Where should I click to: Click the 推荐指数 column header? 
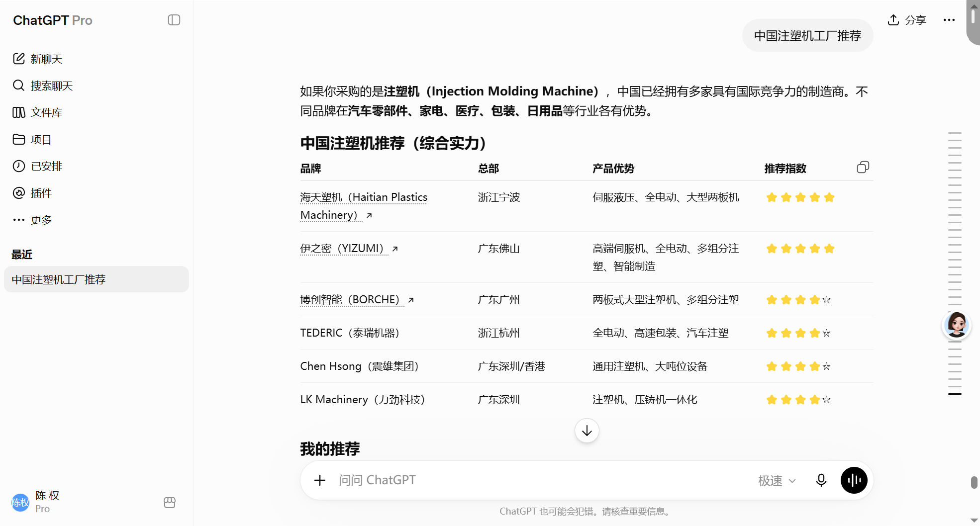[785, 168]
